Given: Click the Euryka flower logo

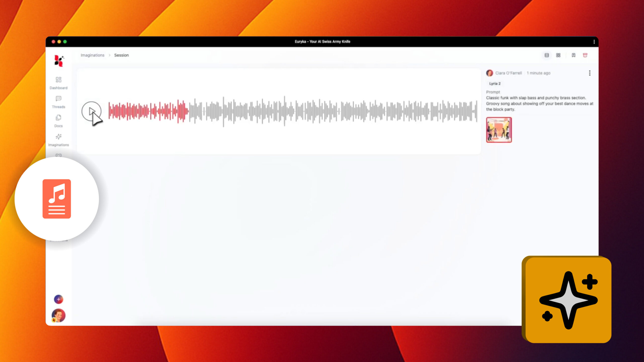Looking at the screenshot, I should [59, 61].
